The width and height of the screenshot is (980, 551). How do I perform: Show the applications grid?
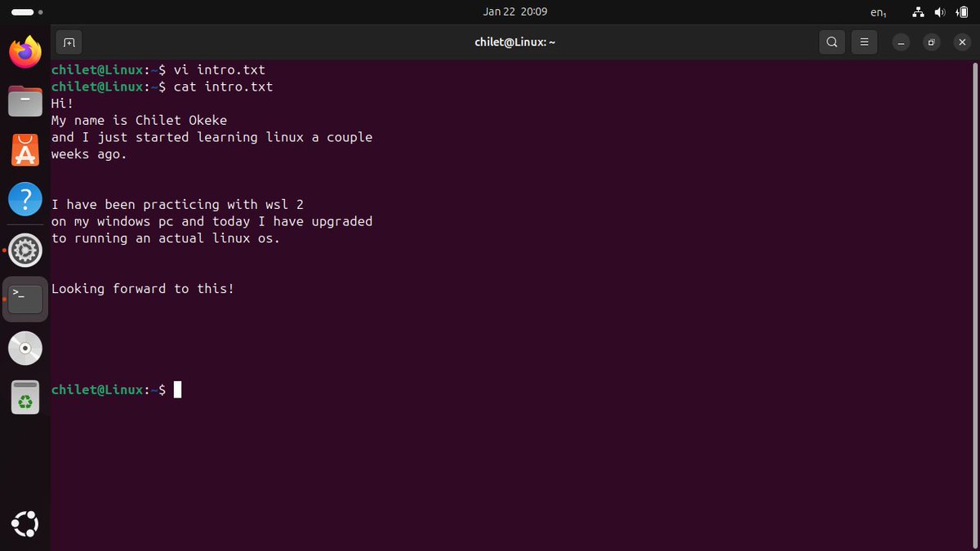pyautogui.click(x=24, y=523)
